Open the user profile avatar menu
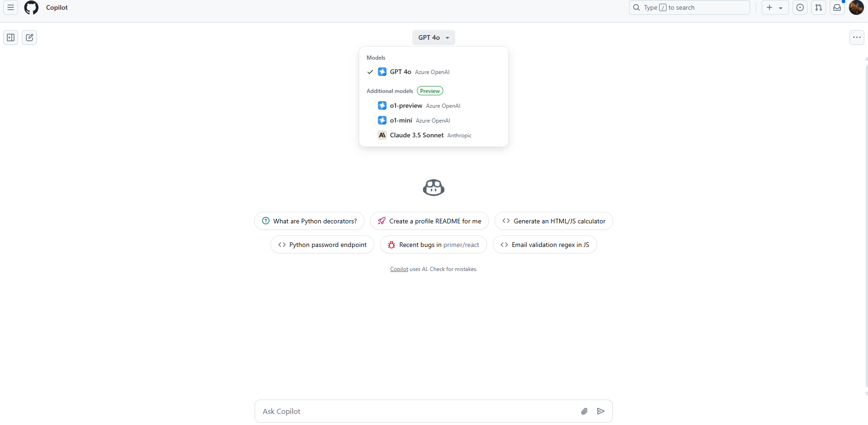The height and width of the screenshot is (425, 868). pos(856,7)
